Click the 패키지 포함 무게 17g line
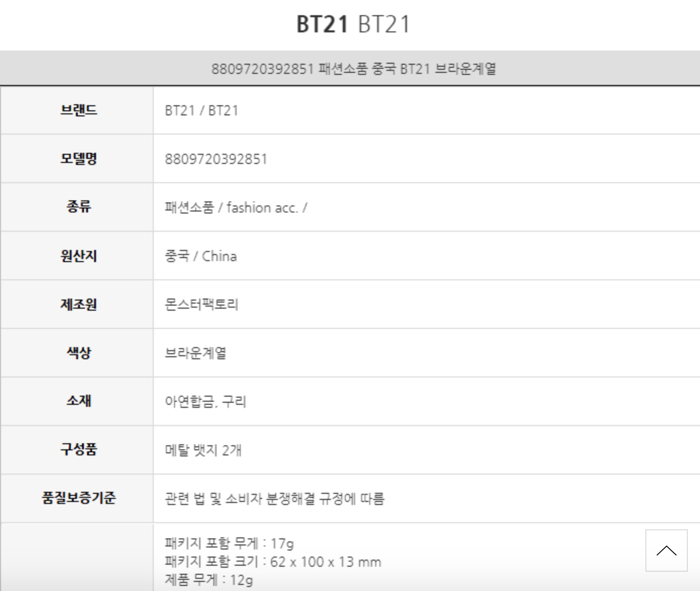Image resolution: width=700 pixels, height=591 pixels. coord(229,543)
